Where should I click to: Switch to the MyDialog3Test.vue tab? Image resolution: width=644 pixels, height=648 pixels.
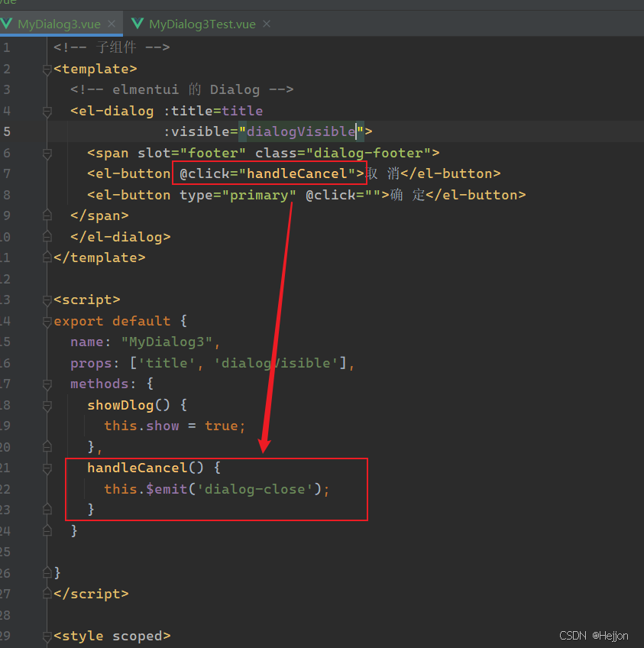[x=202, y=24]
